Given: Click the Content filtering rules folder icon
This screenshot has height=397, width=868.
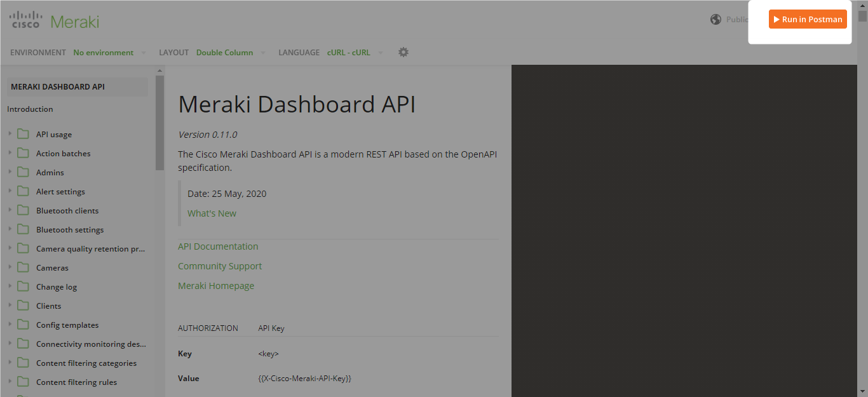Looking at the screenshot, I should 24,382.
